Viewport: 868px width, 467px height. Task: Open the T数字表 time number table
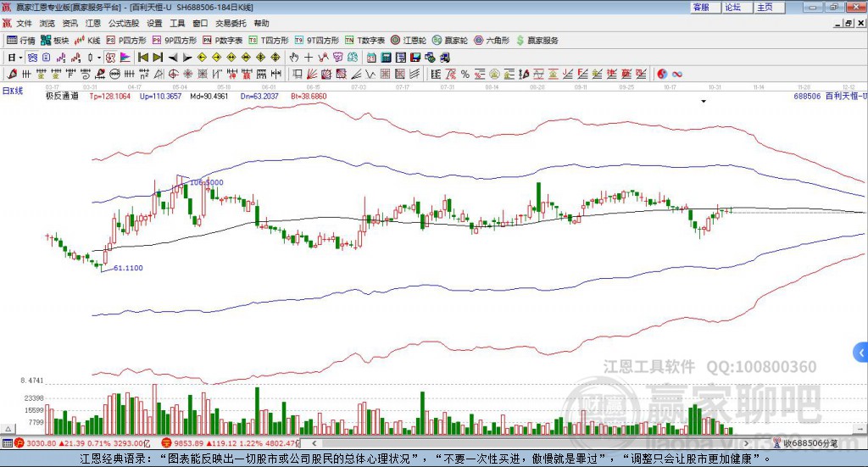(364, 41)
